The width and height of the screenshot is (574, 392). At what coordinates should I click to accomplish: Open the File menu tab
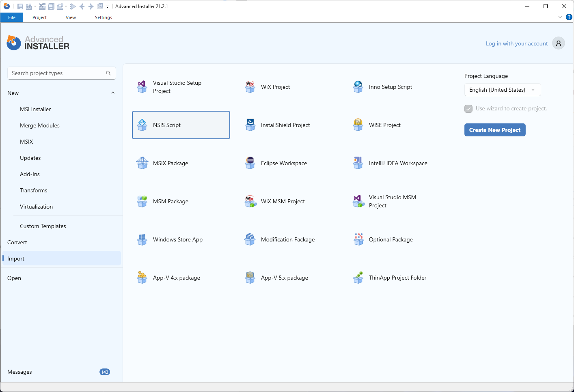tap(12, 17)
